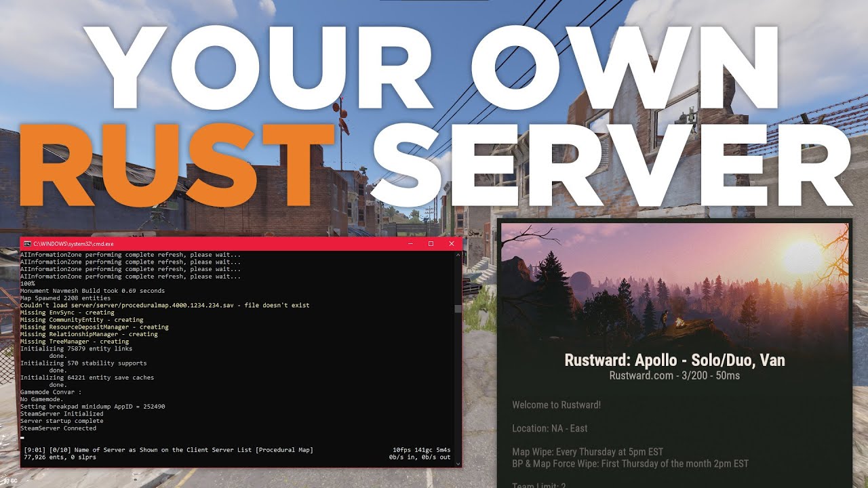Image resolution: width=868 pixels, height=488 pixels.
Task: Click the "Rustward.com - 3/200 - 50ms" subtitle
Action: point(674,375)
